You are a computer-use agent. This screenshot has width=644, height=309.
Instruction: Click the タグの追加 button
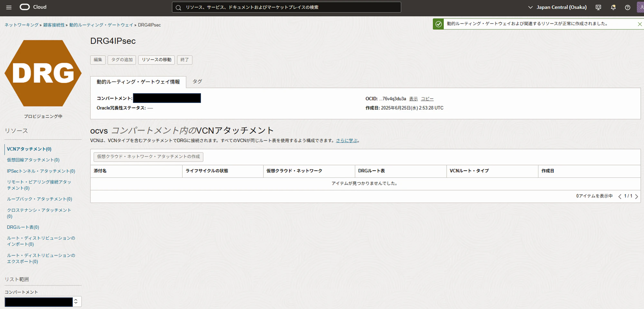click(122, 60)
